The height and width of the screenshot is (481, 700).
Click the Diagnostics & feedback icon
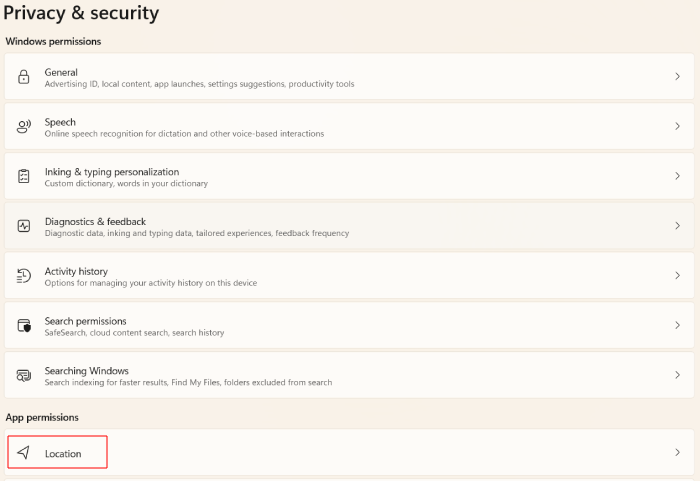point(24,226)
